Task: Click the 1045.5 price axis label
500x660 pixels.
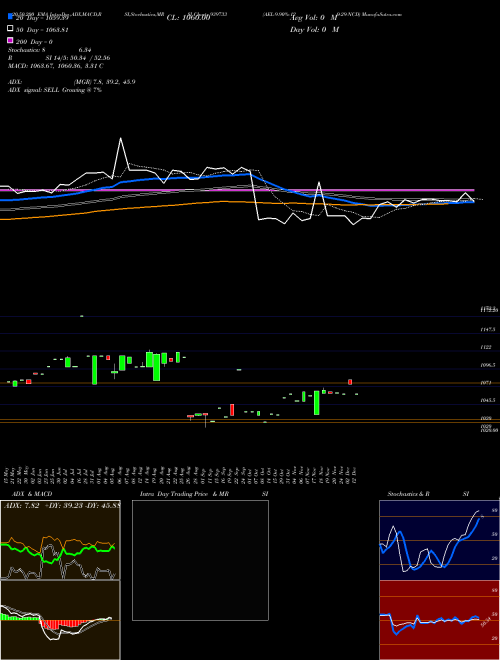Action: point(487,400)
